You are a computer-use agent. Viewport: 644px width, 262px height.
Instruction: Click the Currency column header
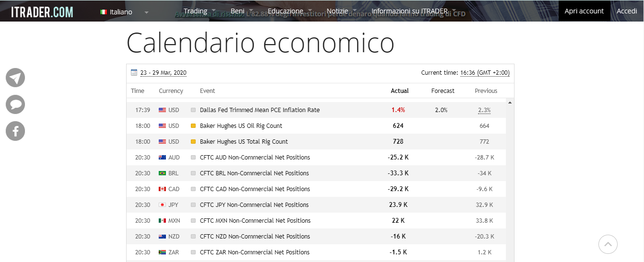pos(171,91)
